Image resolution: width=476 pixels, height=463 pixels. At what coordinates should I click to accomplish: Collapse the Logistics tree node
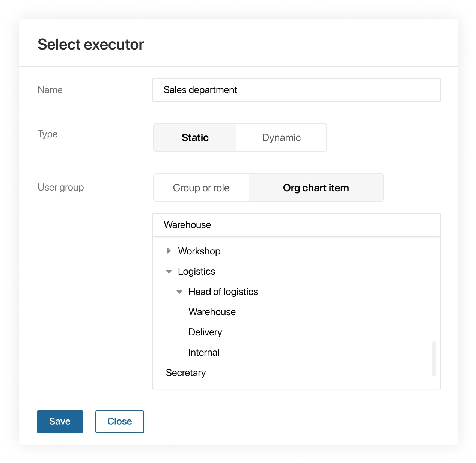[x=169, y=271]
